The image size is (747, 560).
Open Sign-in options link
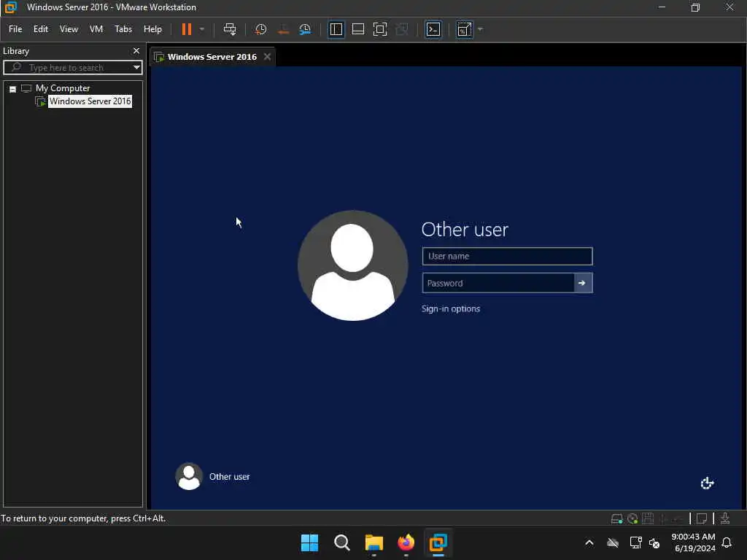(451, 308)
